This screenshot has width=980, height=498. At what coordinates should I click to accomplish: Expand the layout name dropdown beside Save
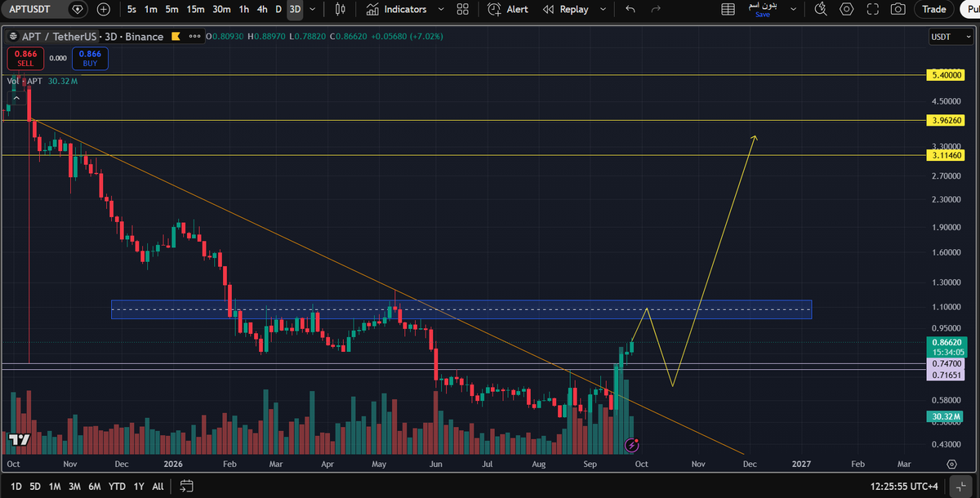coord(795,10)
